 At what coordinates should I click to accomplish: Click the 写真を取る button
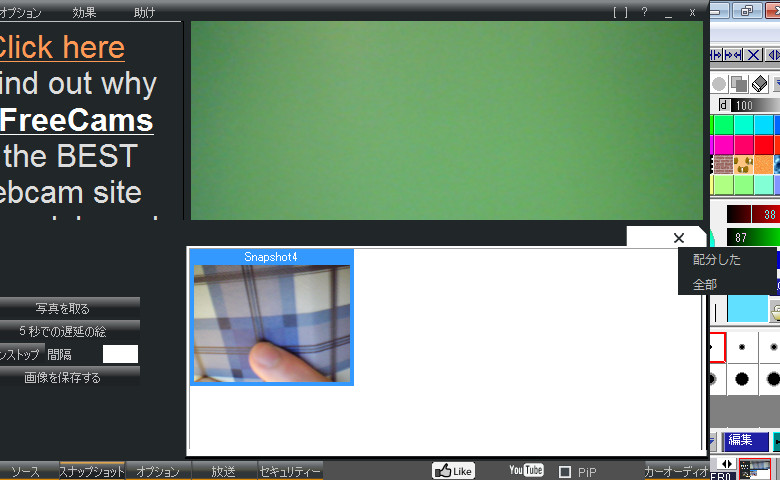pos(70,308)
